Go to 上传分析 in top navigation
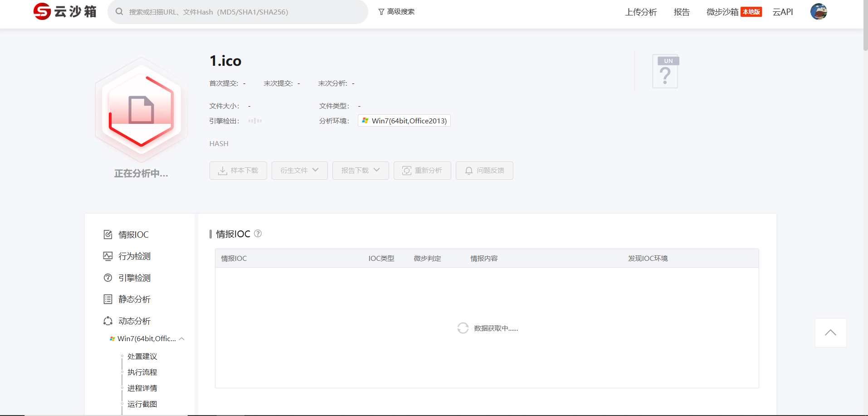868x416 pixels. [640, 12]
